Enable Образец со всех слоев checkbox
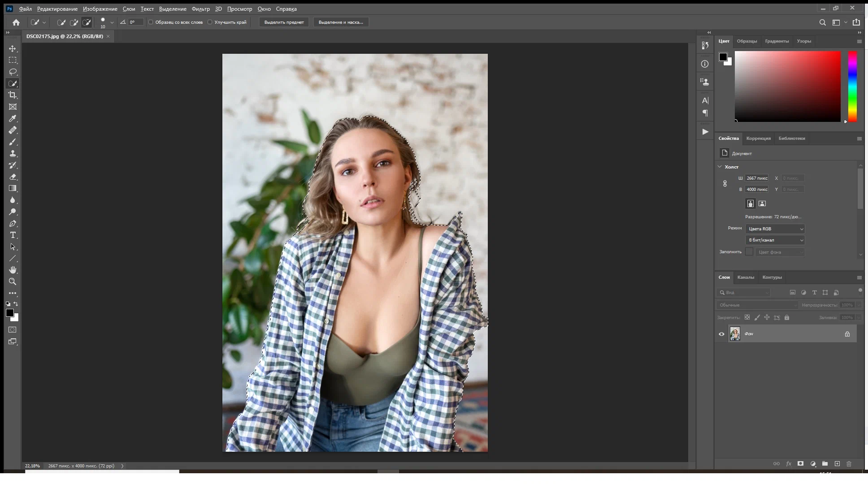 click(151, 22)
